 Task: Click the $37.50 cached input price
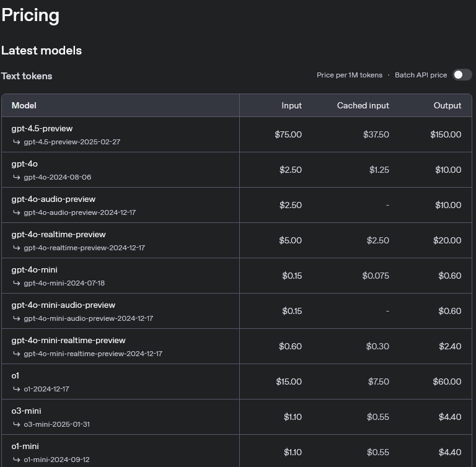point(376,134)
